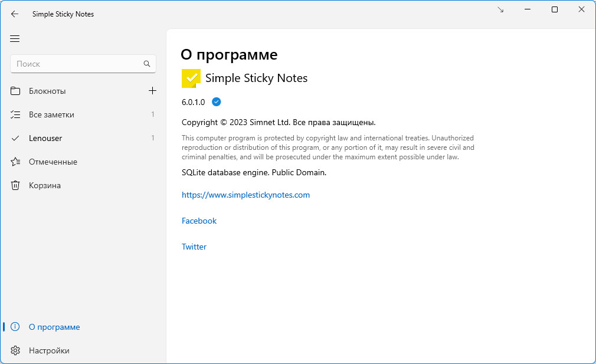Follow the Twitter link
Image resolution: width=596 pixels, height=364 pixels.
(194, 247)
